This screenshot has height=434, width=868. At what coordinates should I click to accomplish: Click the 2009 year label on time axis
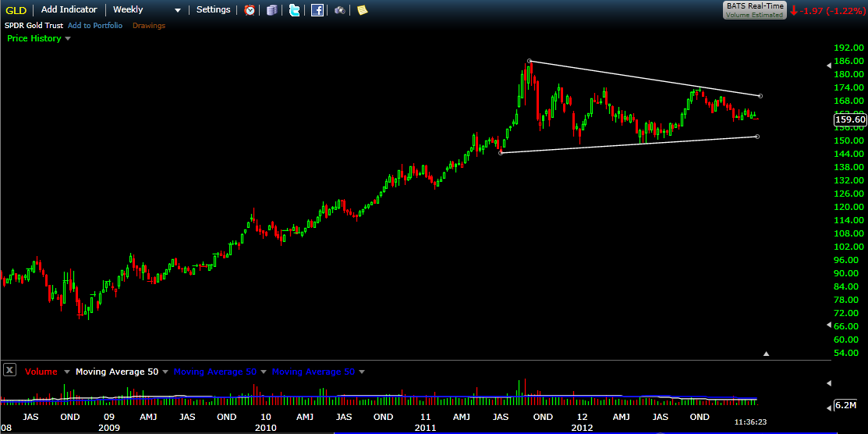pyautogui.click(x=109, y=428)
